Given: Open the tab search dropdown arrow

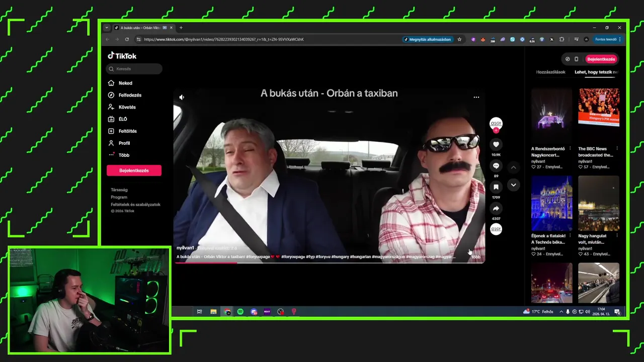Looking at the screenshot, I should (107, 28).
